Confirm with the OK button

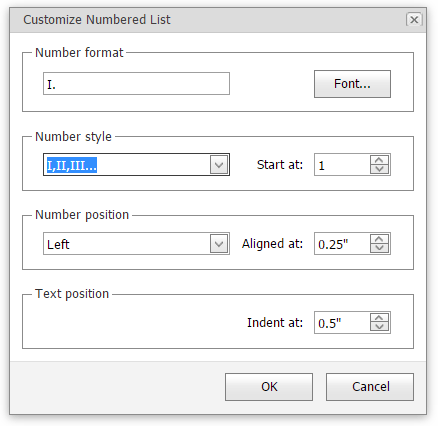(x=269, y=387)
